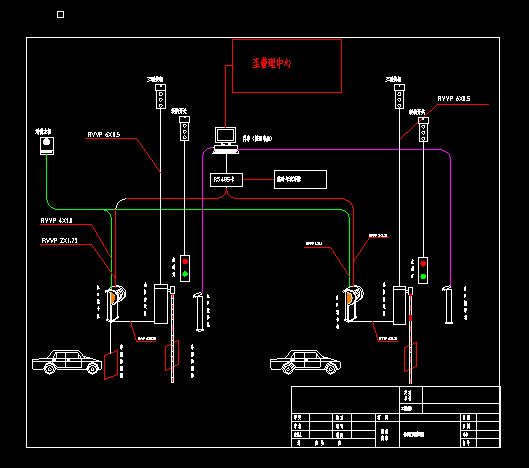Click the left "RVVP 6X0.5" cable label
The image size is (529, 468).
pos(104,135)
